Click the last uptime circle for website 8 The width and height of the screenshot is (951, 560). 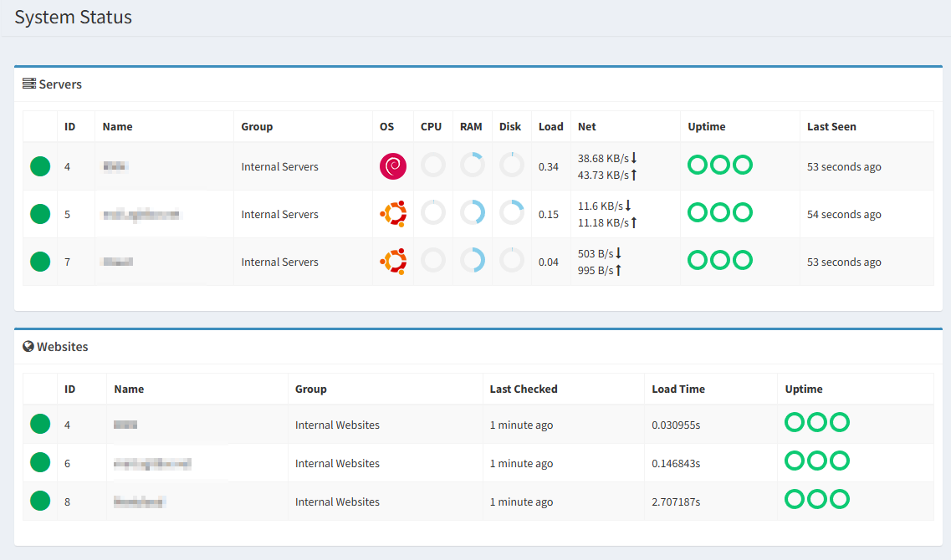tap(840, 499)
